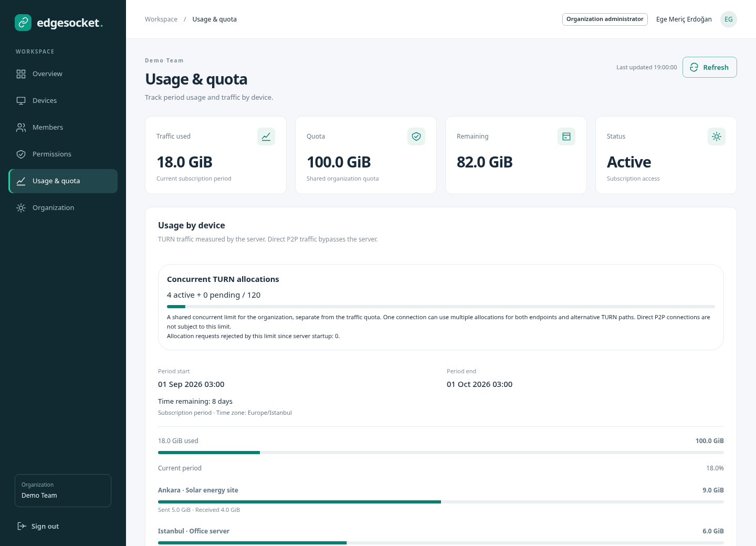The height and width of the screenshot is (546, 756).
Task: Click the Concurrent TURN allocations title
Action: point(223,279)
